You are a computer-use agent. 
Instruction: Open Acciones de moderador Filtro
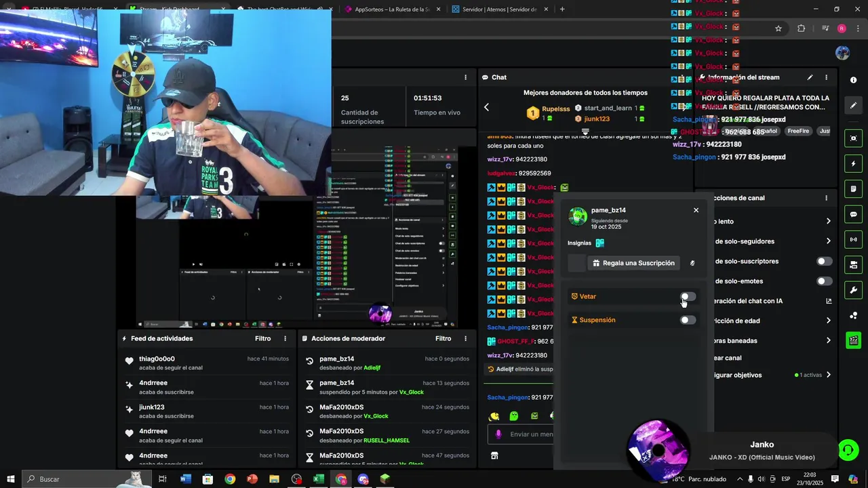pyautogui.click(x=443, y=339)
